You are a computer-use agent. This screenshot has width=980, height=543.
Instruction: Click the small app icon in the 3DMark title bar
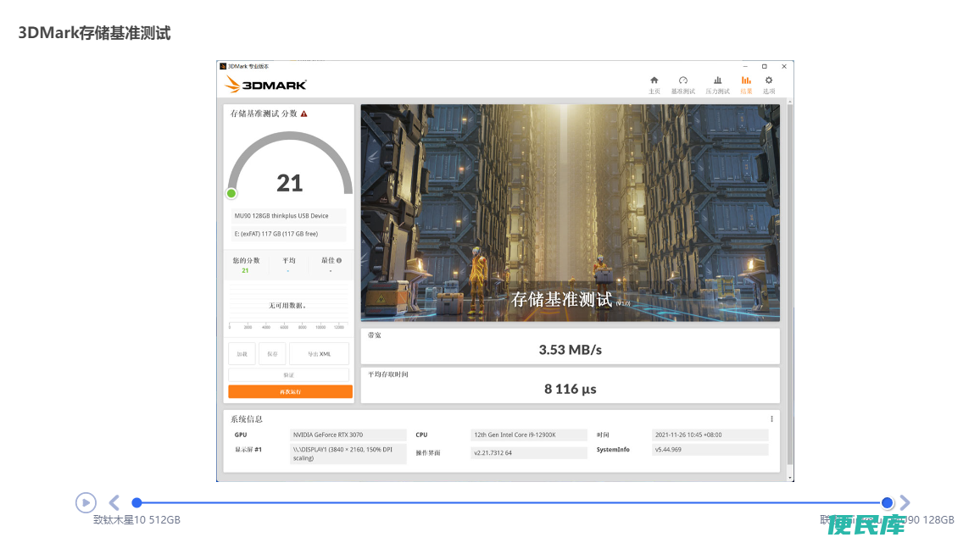[222, 66]
